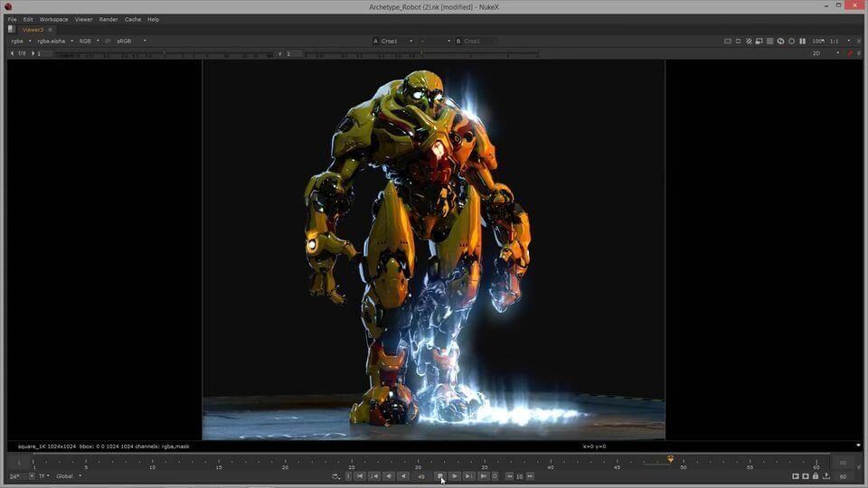
Task: Open the Viewer menu
Action: 83,19
